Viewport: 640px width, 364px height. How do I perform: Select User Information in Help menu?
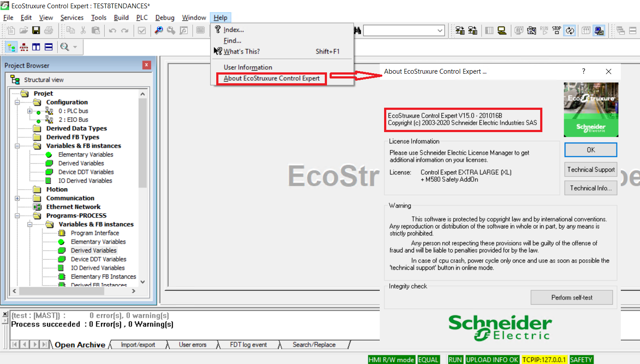click(x=248, y=67)
